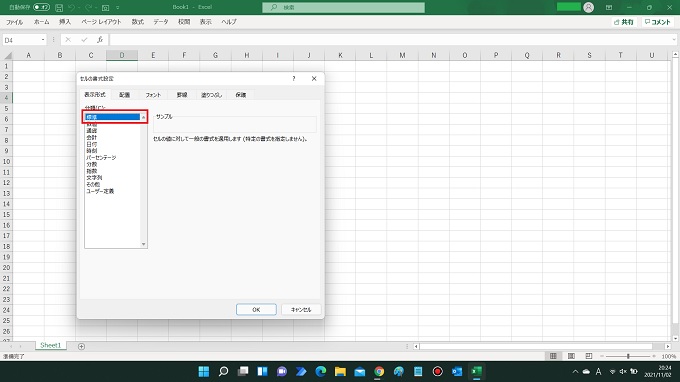
Task: Open the taskbar Search icon
Action: click(223, 372)
